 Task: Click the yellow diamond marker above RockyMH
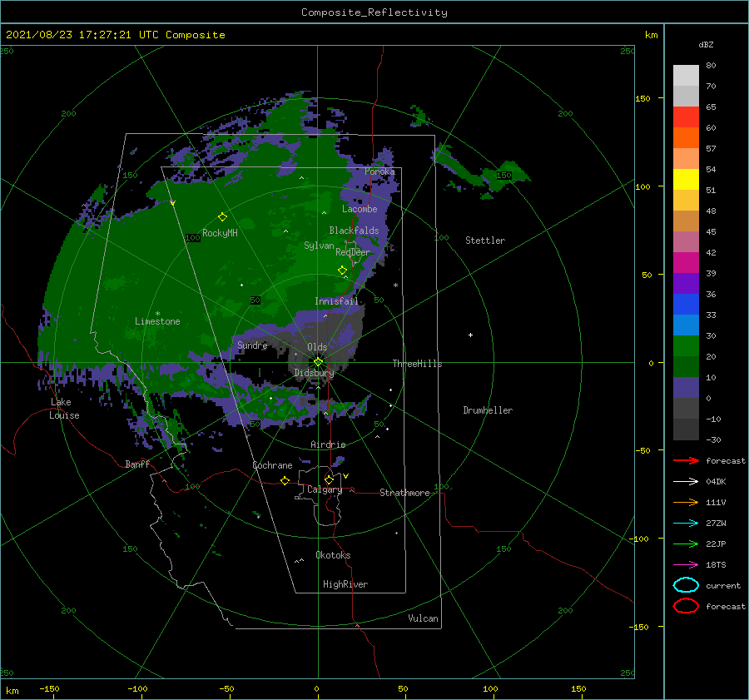point(222,217)
